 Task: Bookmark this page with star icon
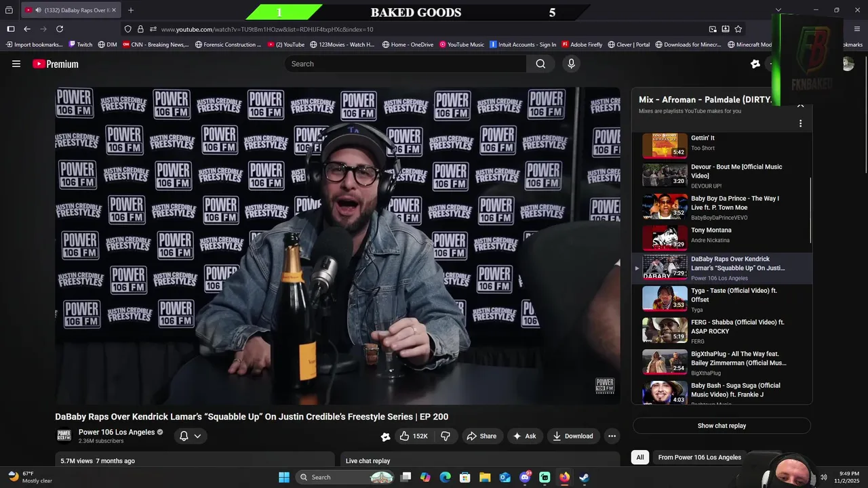(x=738, y=29)
